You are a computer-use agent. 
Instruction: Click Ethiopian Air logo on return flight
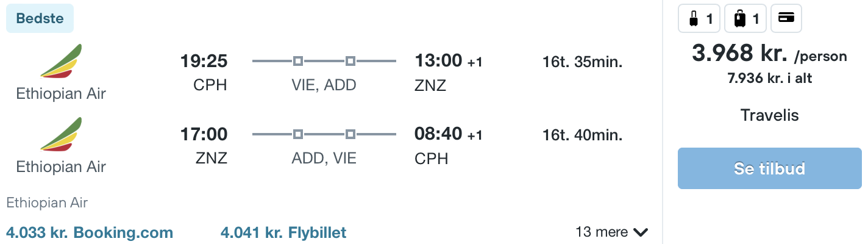61,134
